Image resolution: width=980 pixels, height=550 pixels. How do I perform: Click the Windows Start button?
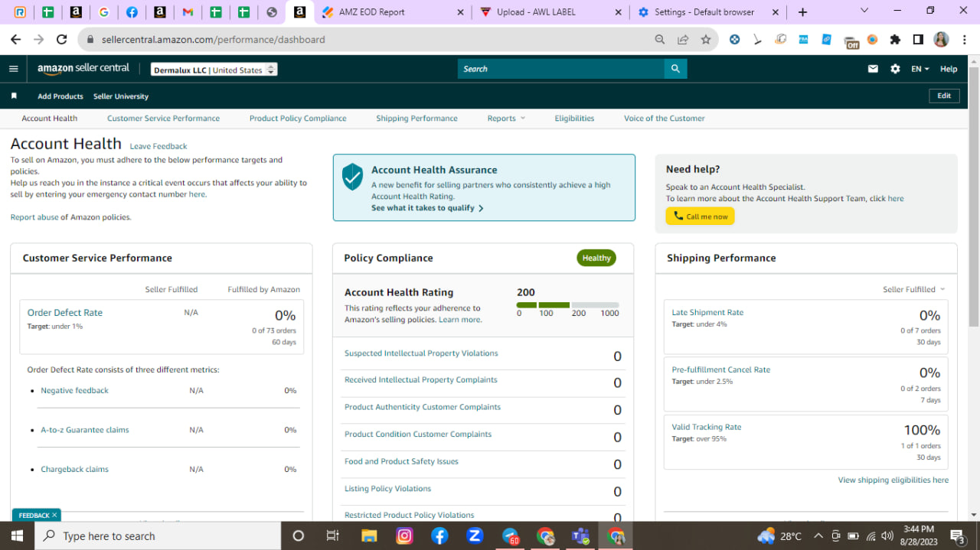[x=17, y=536]
